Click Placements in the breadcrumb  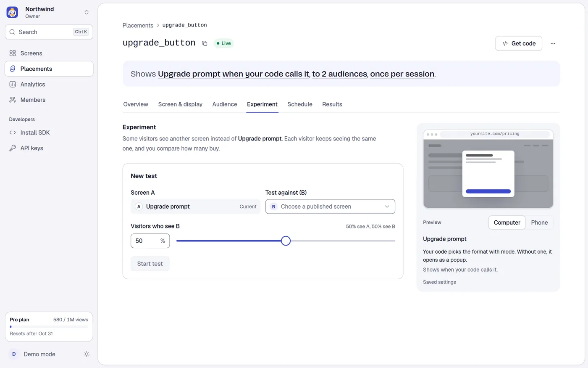[x=138, y=25]
